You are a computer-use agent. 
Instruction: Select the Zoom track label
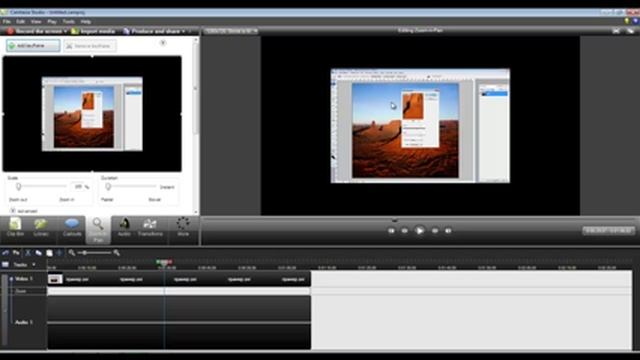click(x=21, y=291)
